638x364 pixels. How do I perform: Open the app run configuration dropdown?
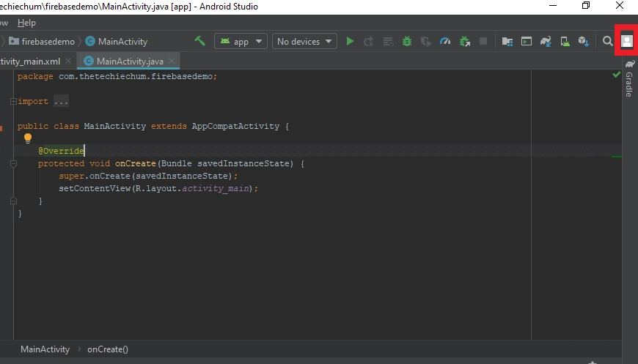(241, 42)
